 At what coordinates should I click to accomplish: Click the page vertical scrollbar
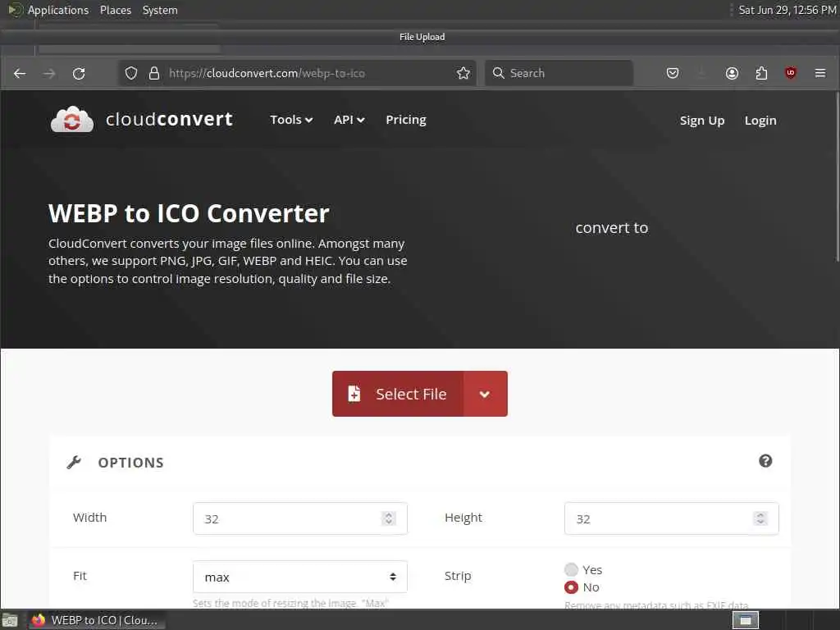coord(838,177)
